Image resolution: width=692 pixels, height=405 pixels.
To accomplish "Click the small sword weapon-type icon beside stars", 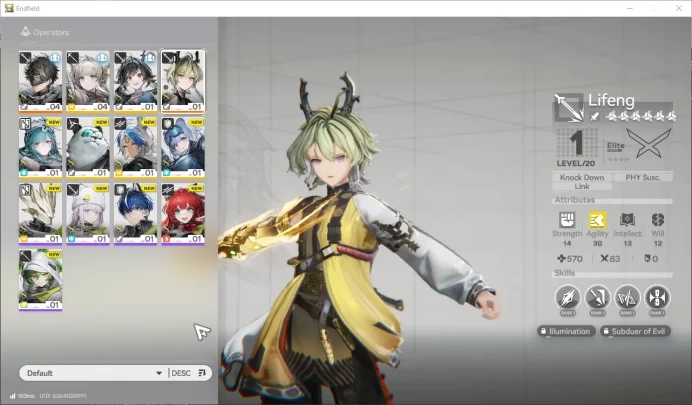I will click(x=594, y=116).
